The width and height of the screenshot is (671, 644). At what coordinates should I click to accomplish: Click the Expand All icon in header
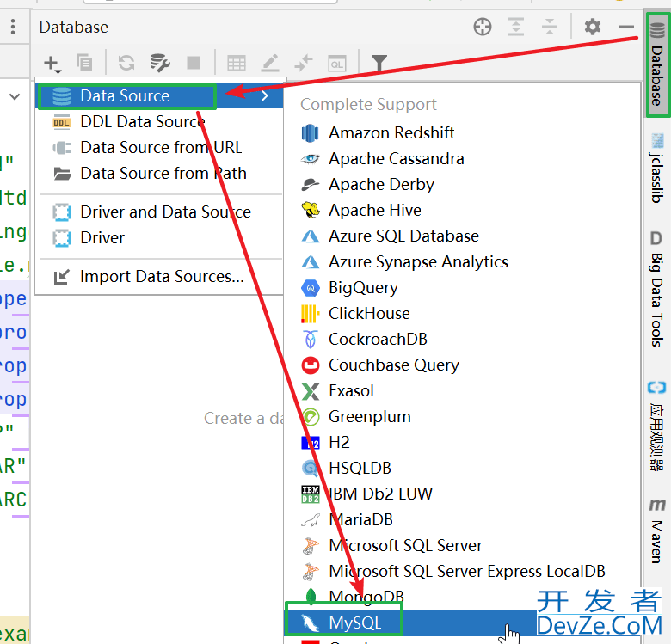pyautogui.click(x=516, y=27)
